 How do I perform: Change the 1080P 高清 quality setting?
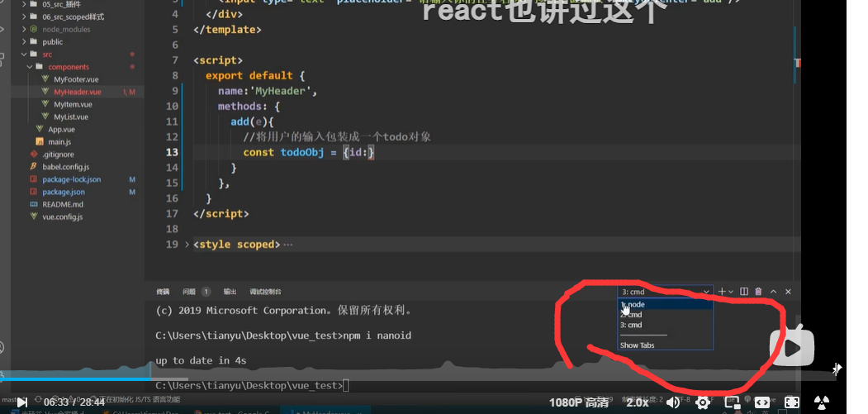pyautogui.click(x=578, y=403)
